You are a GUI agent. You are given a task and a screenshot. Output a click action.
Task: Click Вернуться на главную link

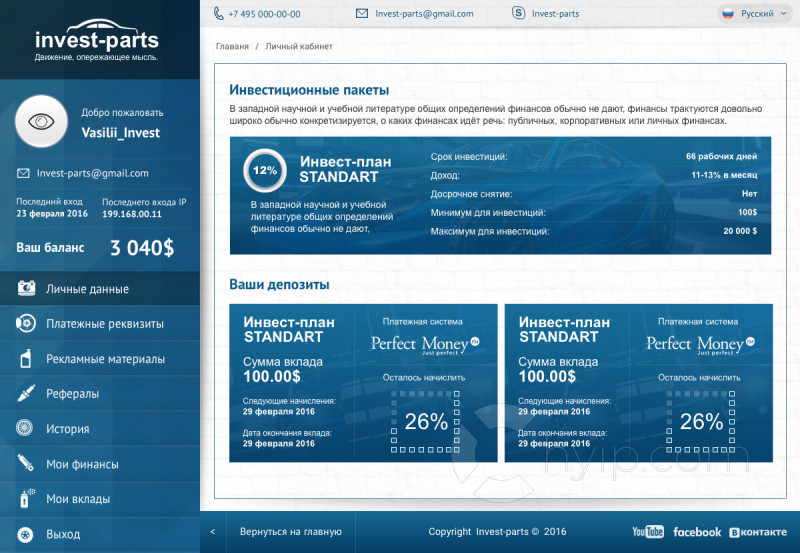[x=291, y=532]
